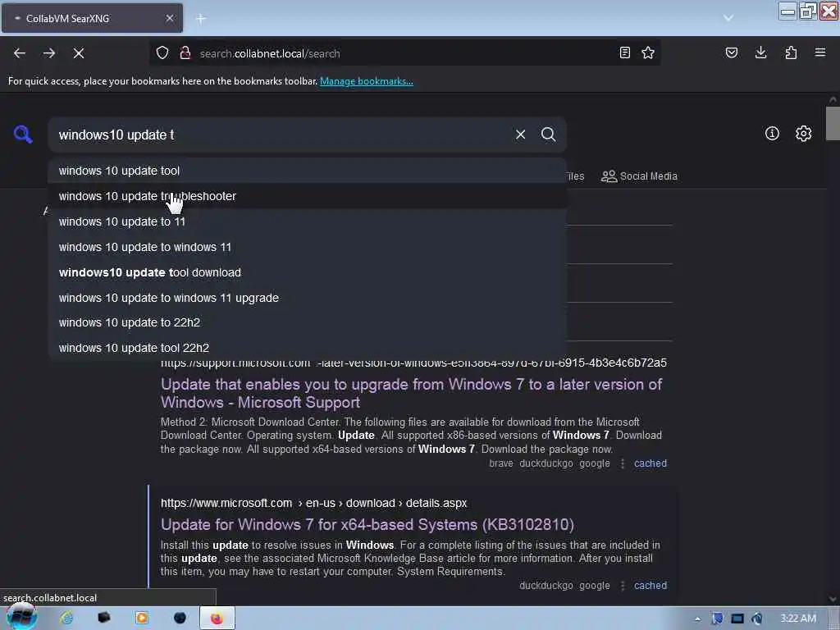Image resolution: width=840 pixels, height=630 pixels.
Task: Open the Action Center flag tray icon
Action: [x=717, y=619]
